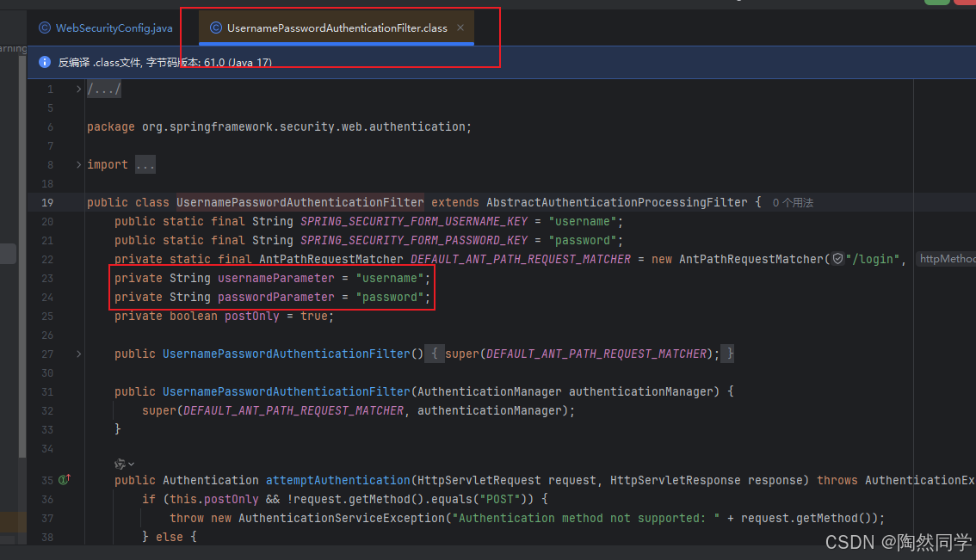The image size is (976, 560).
Task: Click line number 19 in the gutter
Action: point(49,202)
